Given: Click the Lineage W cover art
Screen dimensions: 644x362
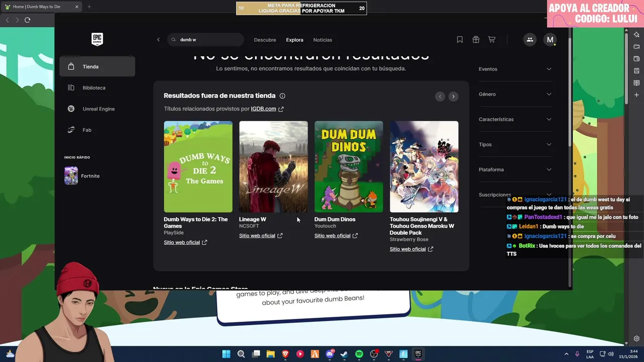Looking at the screenshot, I should pyautogui.click(x=273, y=166).
